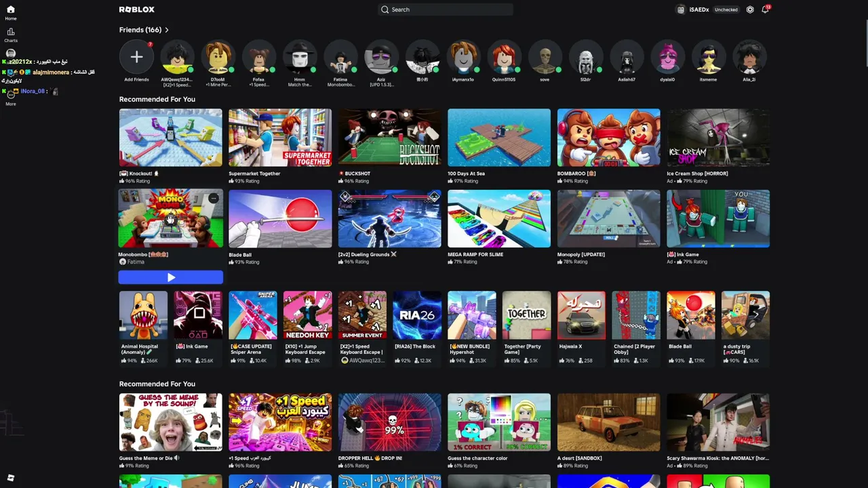Image resolution: width=868 pixels, height=488 pixels.
Task: Open friend Fatima's avatar
Action: point(340,58)
